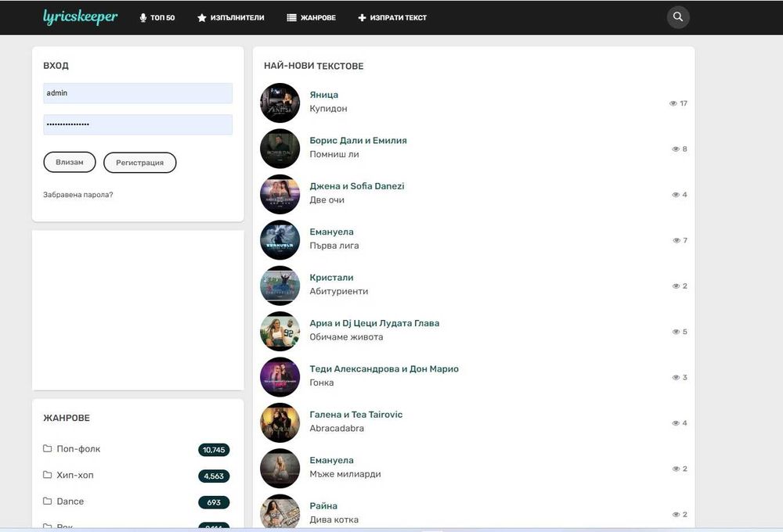Image resolution: width=783 pixels, height=532 pixels.
Task: Open the thumbnail for Първа лига
Action: [280, 240]
